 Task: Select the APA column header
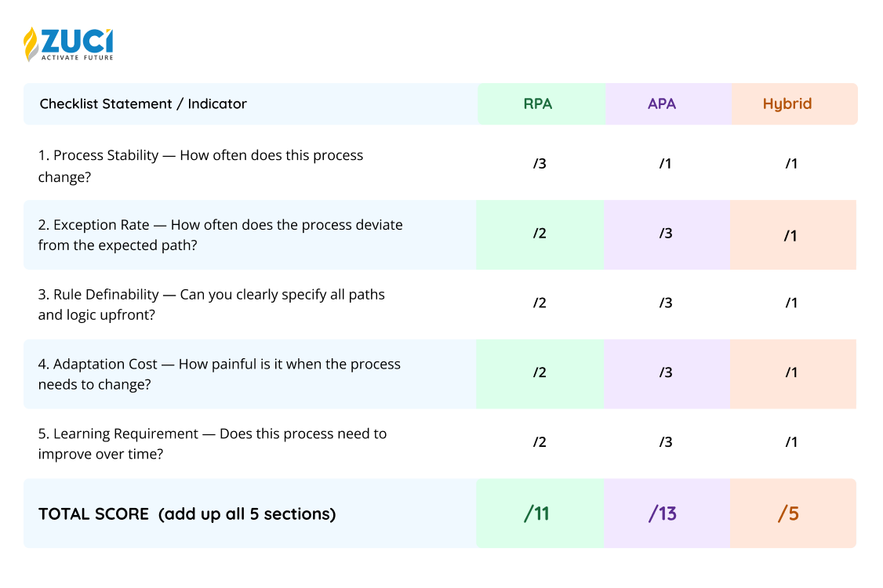[x=662, y=103]
